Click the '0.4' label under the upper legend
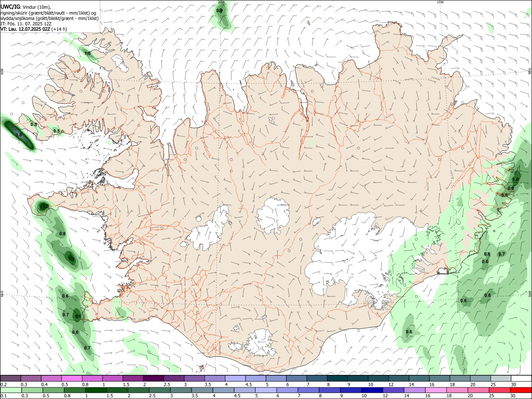 pos(44,384)
